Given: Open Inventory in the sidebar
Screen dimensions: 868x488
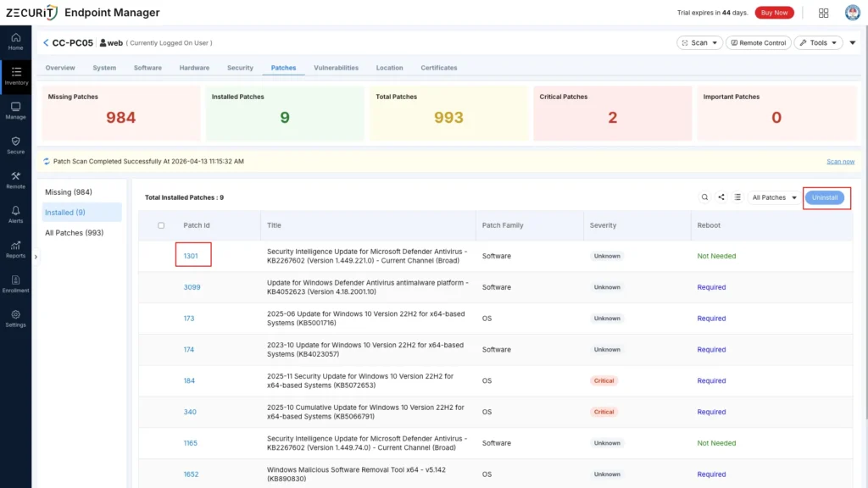Looking at the screenshot, I should 16,75.
